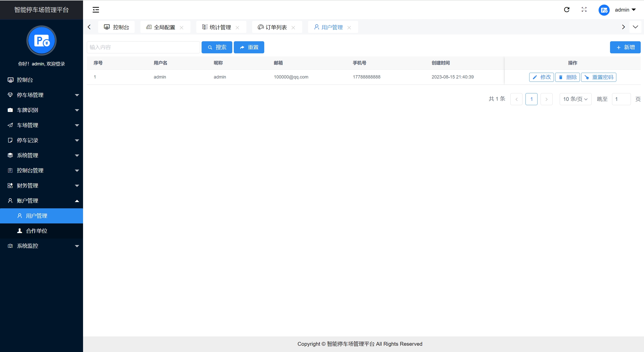The height and width of the screenshot is (352, 644).
Task: Open tab options dropdown chevron
Action: [x=635, y=27]
